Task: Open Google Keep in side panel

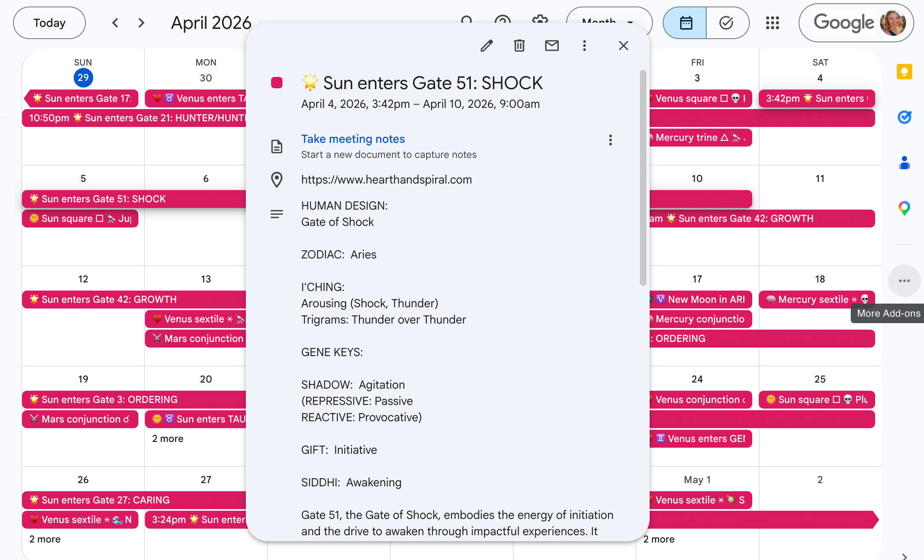Action: [x=904, y=72]
